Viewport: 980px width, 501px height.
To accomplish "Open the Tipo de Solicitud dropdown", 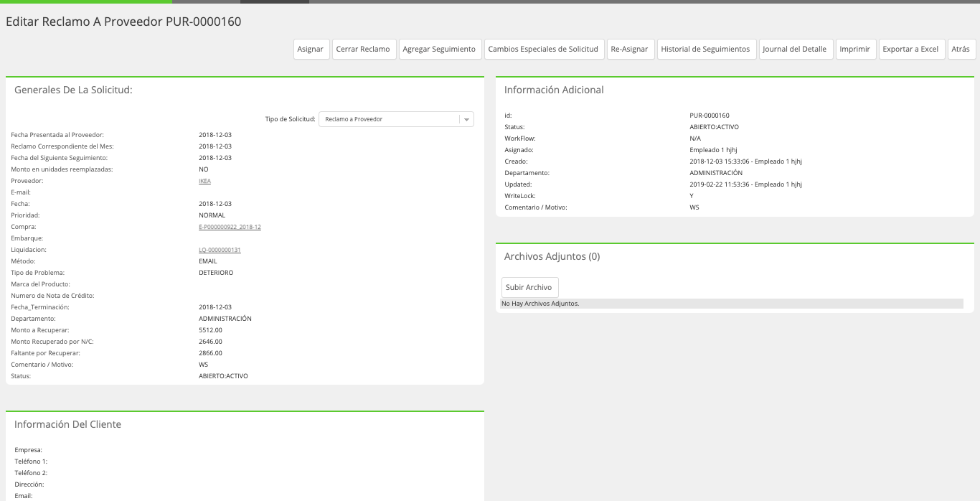I will click(396, 119).
